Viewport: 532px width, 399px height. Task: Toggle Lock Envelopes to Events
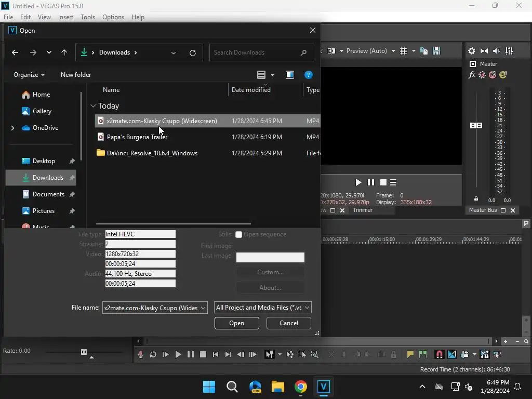pyautogui.click(x=485, y=354)
